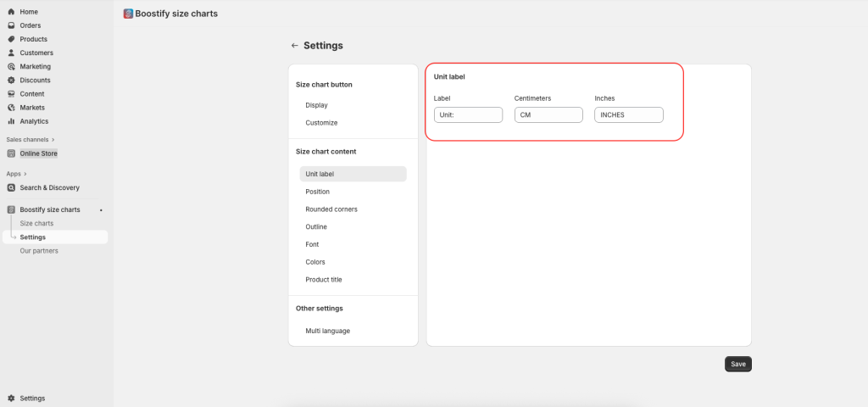Click the Products tag icon
This screenshot has height=407, width=868.
11,39
